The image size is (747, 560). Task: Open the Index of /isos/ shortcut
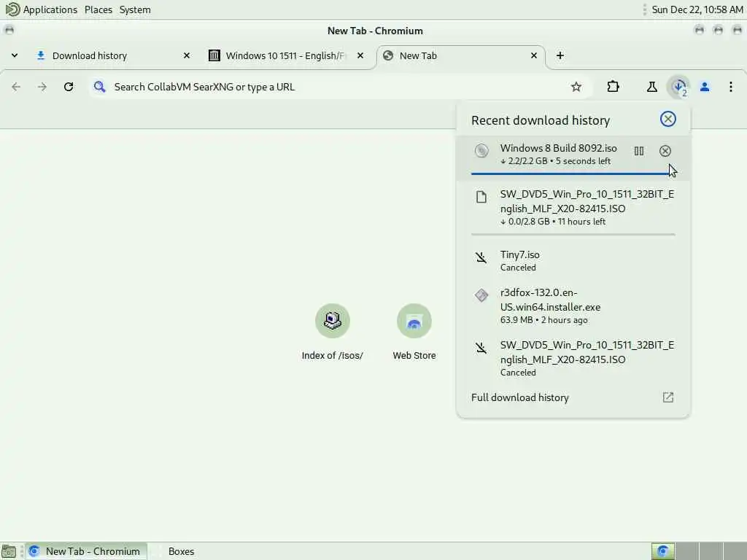333,332
